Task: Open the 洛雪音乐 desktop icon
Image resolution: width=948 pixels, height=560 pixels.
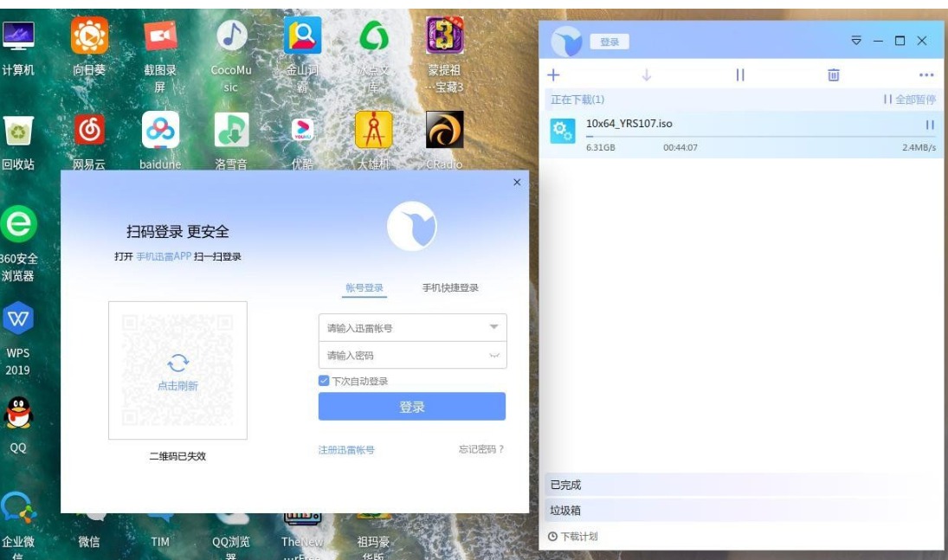Action: [x=231, y=130]
